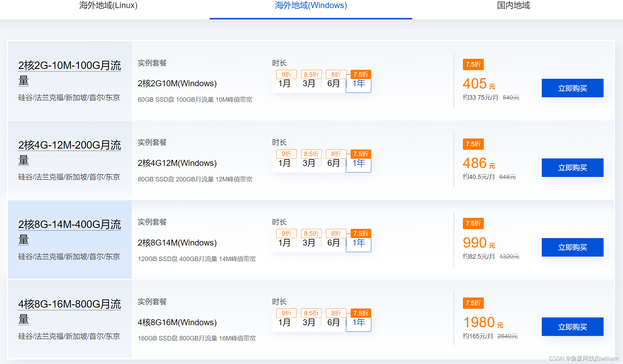The height and width of the screenshot is (364, 623).
Task: Open 2核2G-10M-100G月流量 title link
Action: pyautogui.click(x=69, y=66)
